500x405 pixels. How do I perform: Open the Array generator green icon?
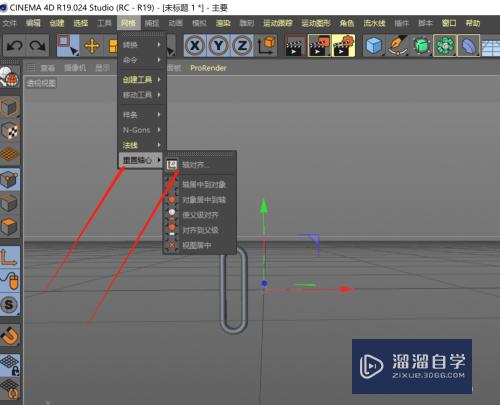tap(445, 45)
